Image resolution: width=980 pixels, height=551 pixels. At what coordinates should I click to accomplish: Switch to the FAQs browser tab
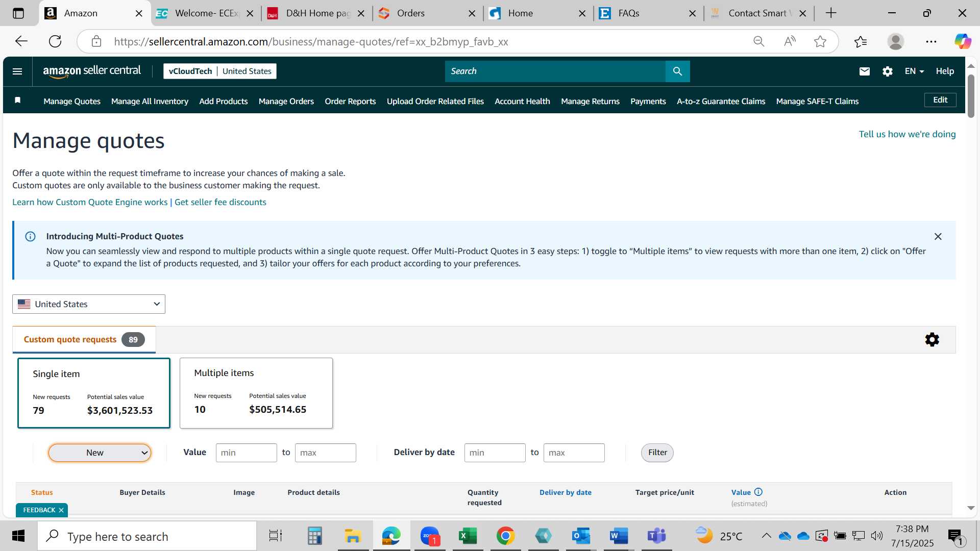click(648, 13)
